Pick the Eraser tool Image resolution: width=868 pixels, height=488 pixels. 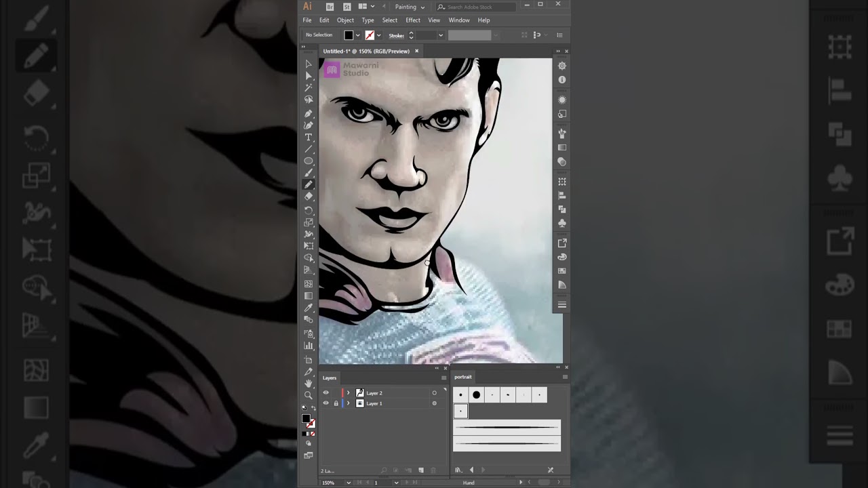(x=309, y=197)
